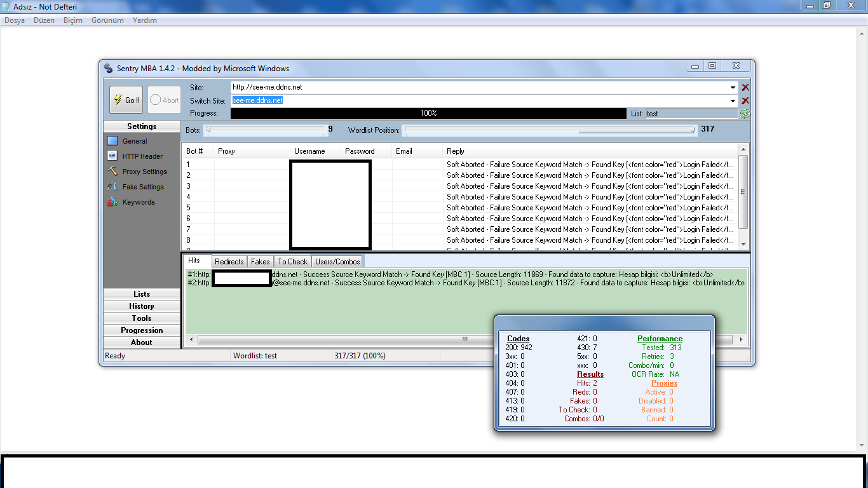Open the Keywords icon in sidebar

tap(112, 202)
